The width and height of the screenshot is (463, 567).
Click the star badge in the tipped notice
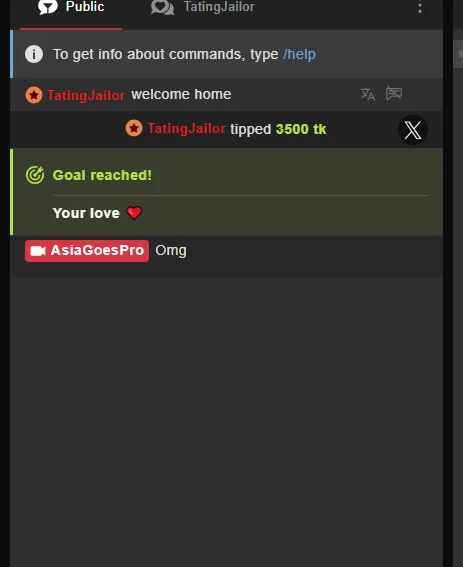coord(134,128)
